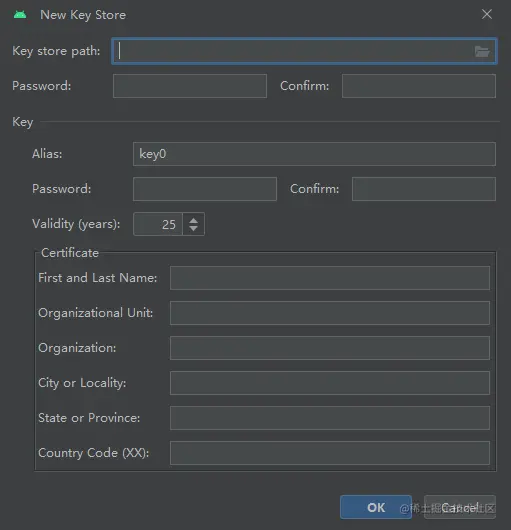The height and width of the screenshot is (530, 511).
Task: Click the Validity years value field
Action: [x=158, y=224]
